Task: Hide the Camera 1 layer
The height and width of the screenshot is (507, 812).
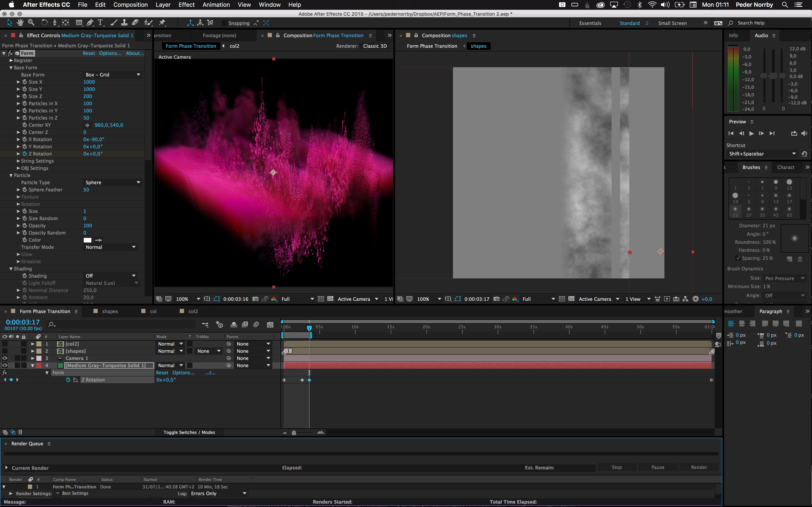Action: pyautogui.click(x=5, y=358)
